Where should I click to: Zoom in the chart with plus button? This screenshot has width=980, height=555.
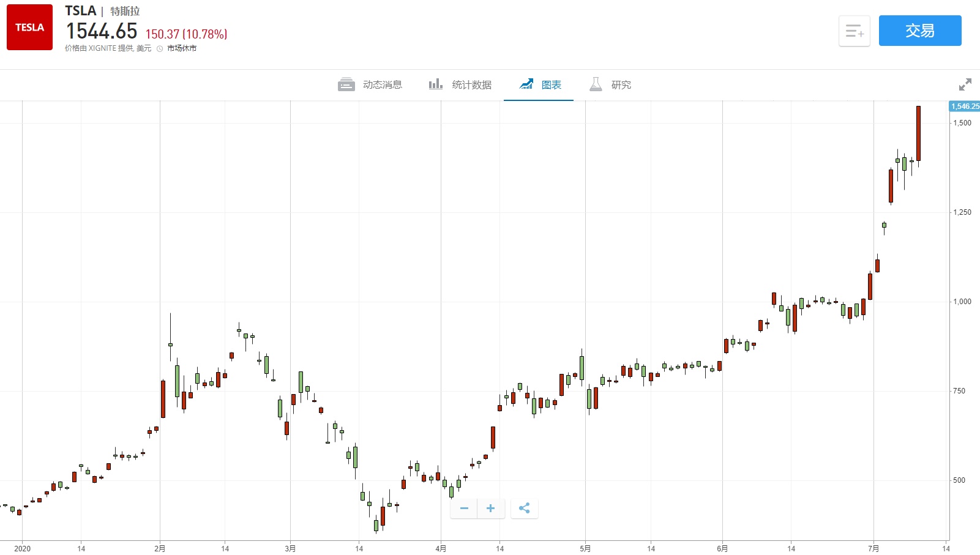490,508
